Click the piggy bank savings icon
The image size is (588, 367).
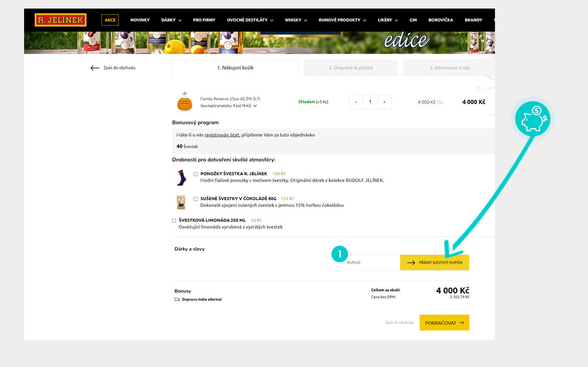(534, 120)
